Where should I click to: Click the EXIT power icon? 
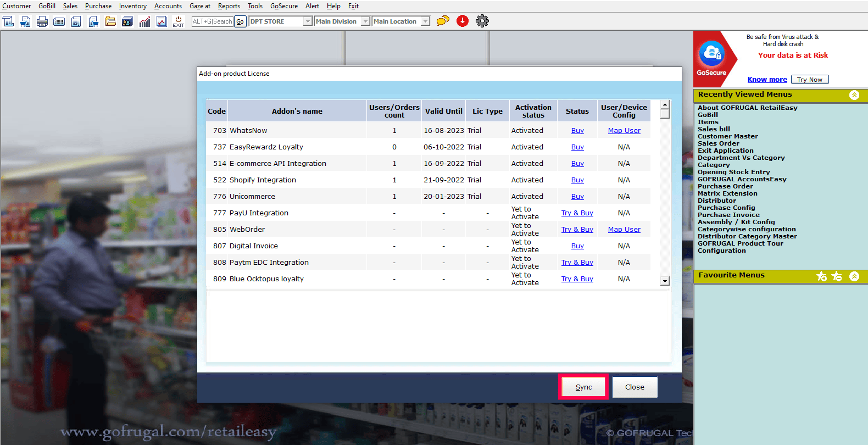[x=179, y=21]
